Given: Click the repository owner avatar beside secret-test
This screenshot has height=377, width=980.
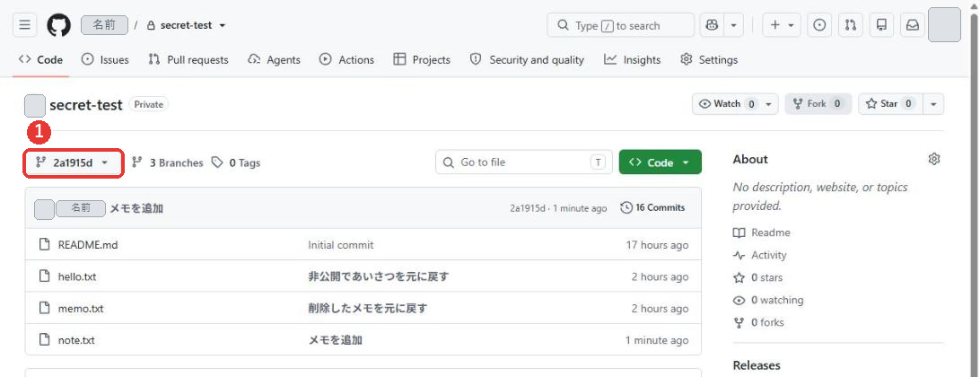Looking at the screenshot, I should coord(34,106).
